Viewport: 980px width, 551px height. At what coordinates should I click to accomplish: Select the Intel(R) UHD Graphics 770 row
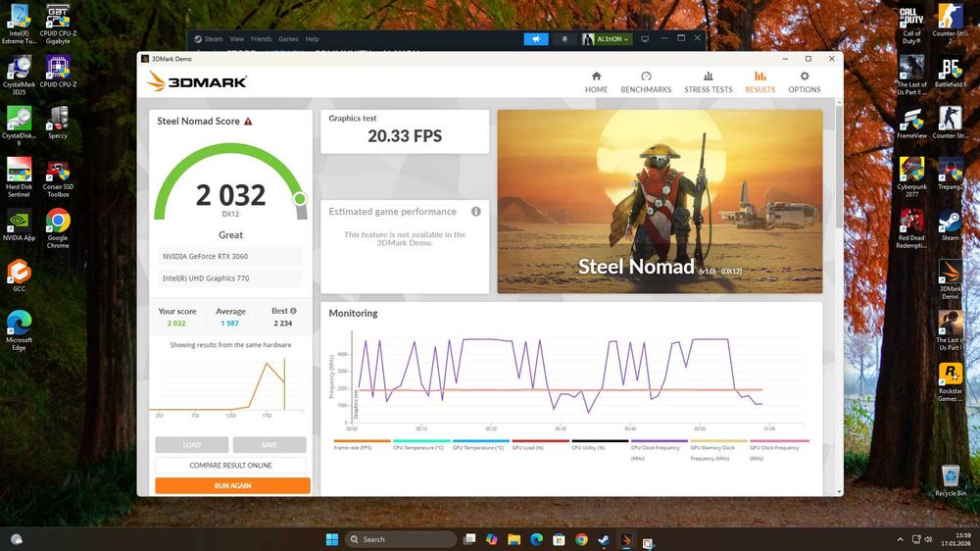[230, 278]
